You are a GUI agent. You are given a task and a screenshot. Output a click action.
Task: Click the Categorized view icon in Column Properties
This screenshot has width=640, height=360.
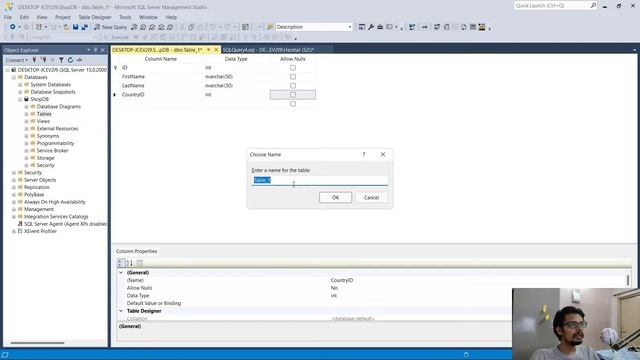(x=121, y=263)
